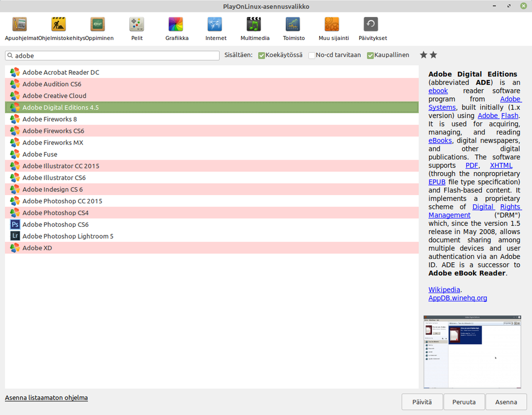Click the second star rating filter

[x=433, y=54]
